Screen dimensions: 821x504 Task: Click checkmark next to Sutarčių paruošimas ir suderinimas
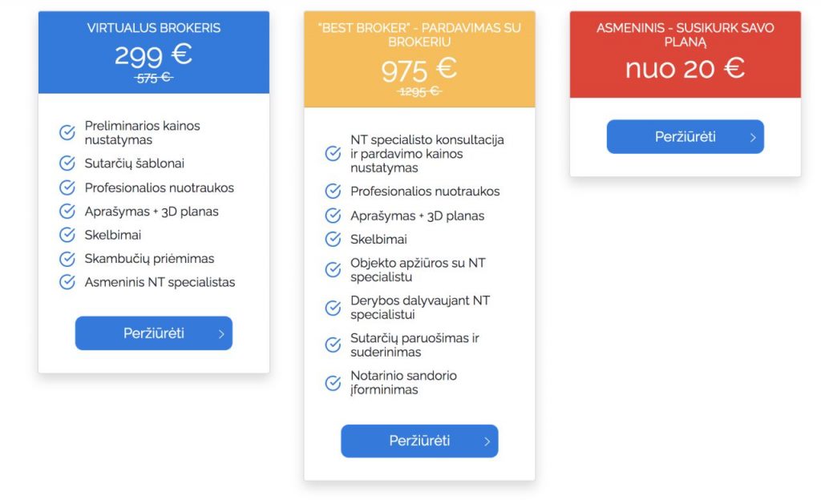pyautogui.click(x=333, y=345)
